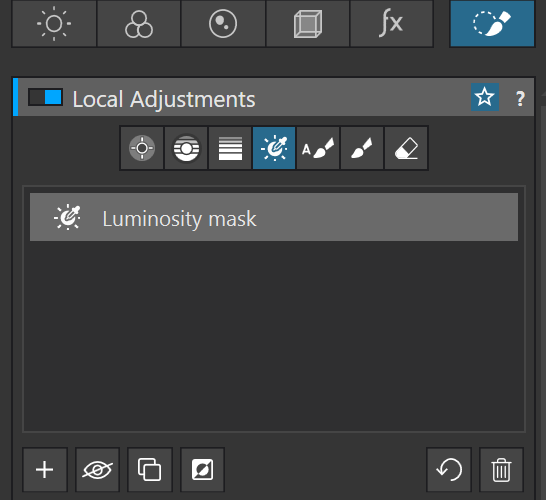Invert the selected mask
The width and height of the screenshot is (546, 500).
[x=202, y=470]
